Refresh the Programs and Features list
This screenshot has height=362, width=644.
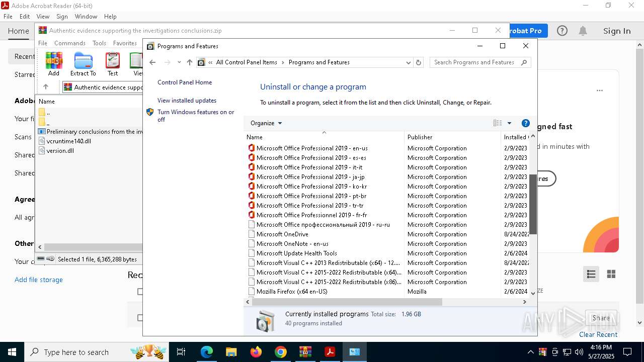[x=419, y=62]
